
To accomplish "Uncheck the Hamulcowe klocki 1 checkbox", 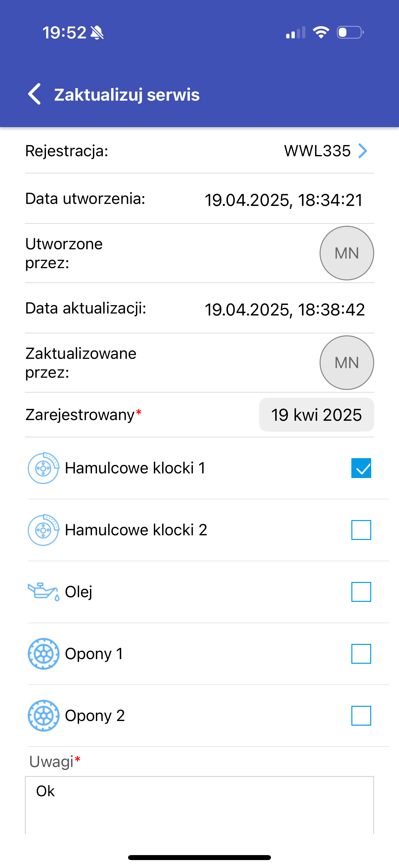I will click(361, 468).
